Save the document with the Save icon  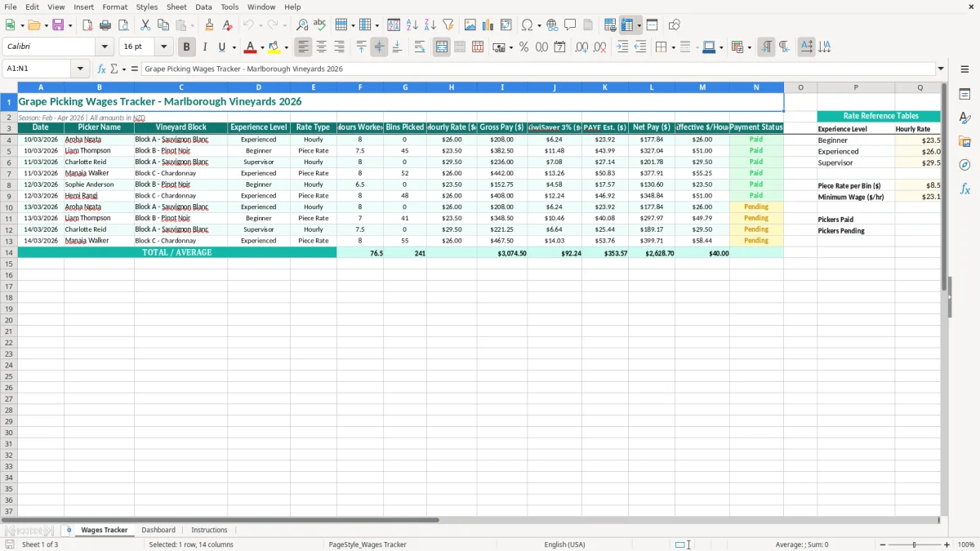click(x=58, y=25)
